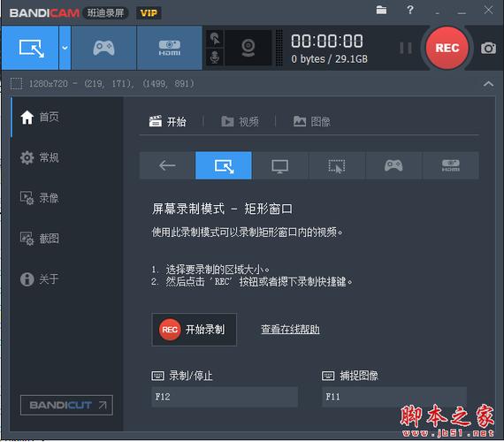The height and width of the screenshot is (442, 504).
Task: Open the 常规 general settings sidebar item
Action: coord(40,157)
